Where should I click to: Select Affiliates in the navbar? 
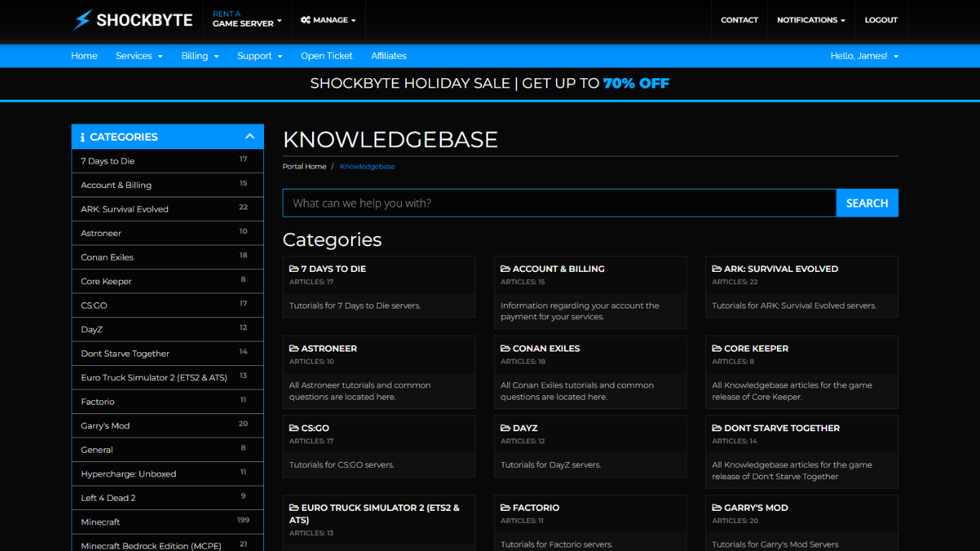(389, 56)
